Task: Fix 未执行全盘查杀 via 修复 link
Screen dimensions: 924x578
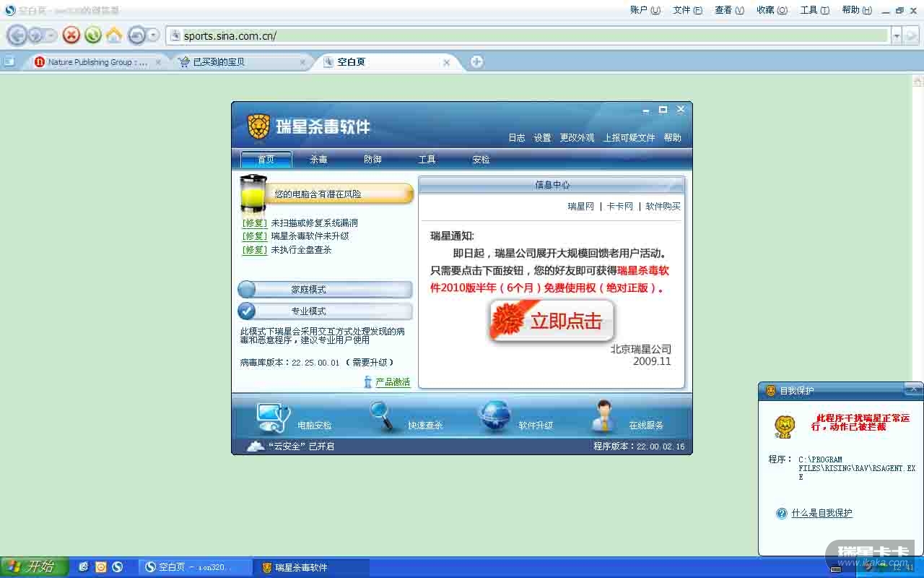Action: click(x=255, y=250)
